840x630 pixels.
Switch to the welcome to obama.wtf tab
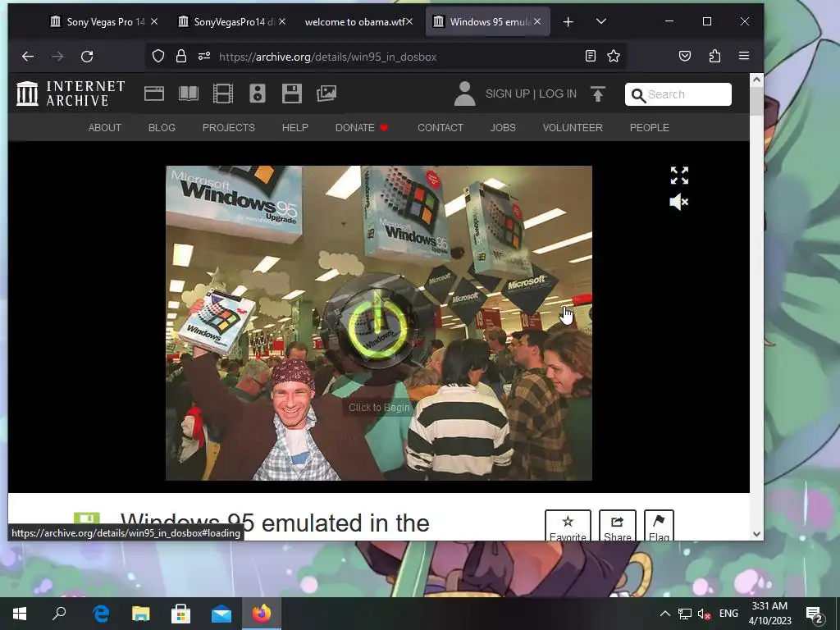(354, 22)
